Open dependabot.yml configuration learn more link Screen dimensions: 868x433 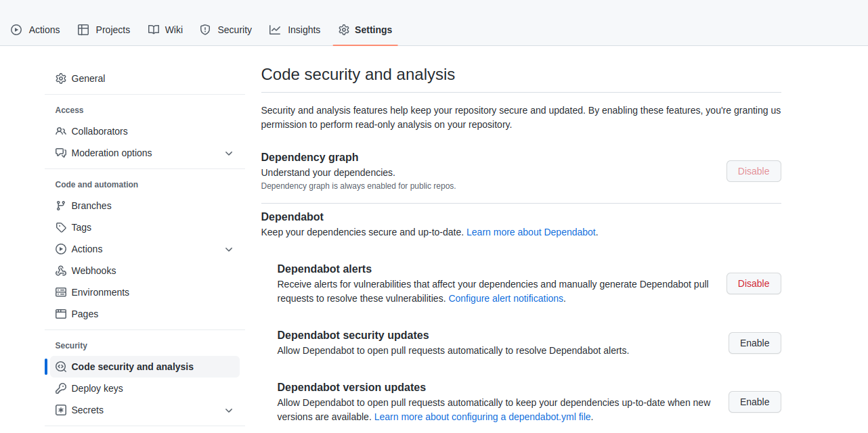point(483,417)
